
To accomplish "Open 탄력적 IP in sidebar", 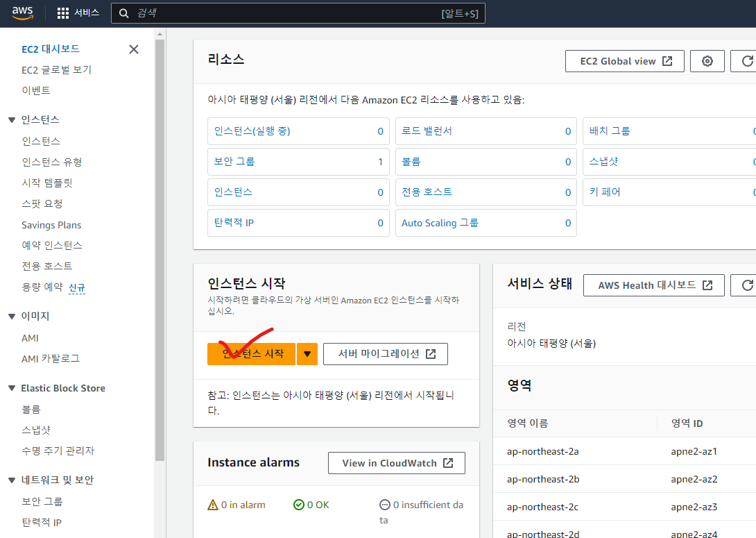I will (42, 522).
